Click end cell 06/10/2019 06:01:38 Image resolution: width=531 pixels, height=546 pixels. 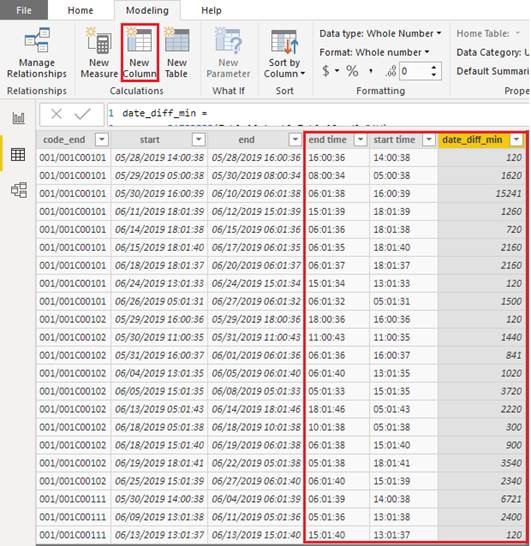(256, 194)
